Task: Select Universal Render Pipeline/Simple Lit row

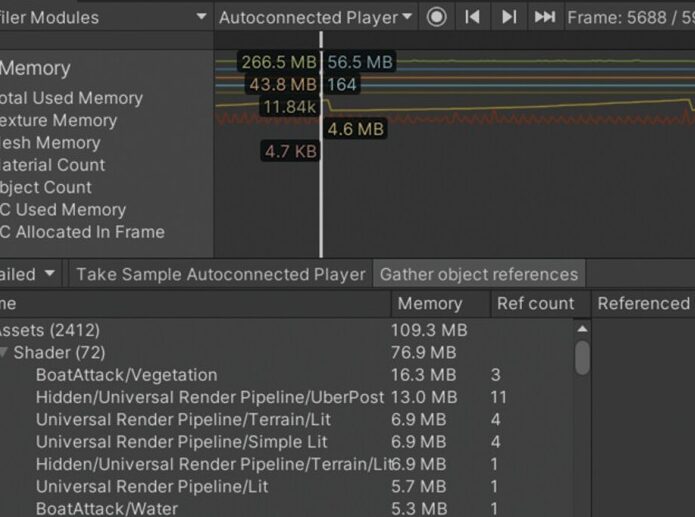Action: [286, 442]
